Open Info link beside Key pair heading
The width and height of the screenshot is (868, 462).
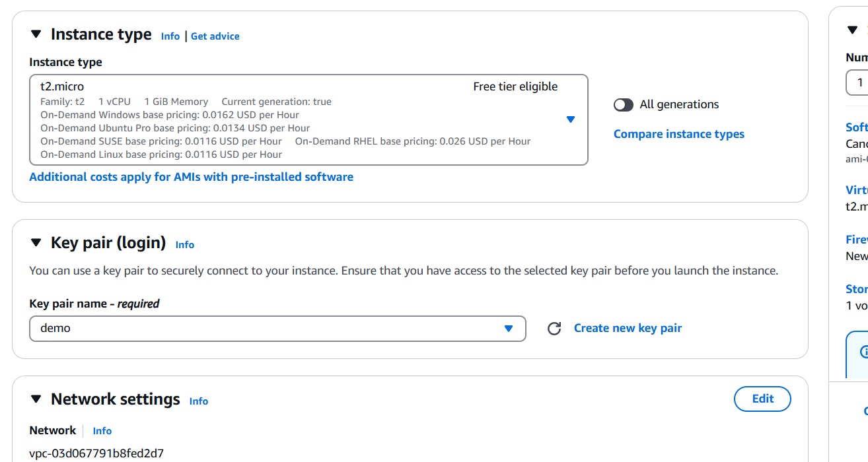(x=185, y=245)
